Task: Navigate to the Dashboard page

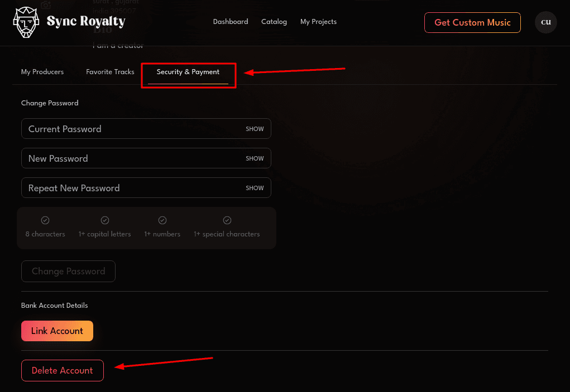Action: click(231, 22)
